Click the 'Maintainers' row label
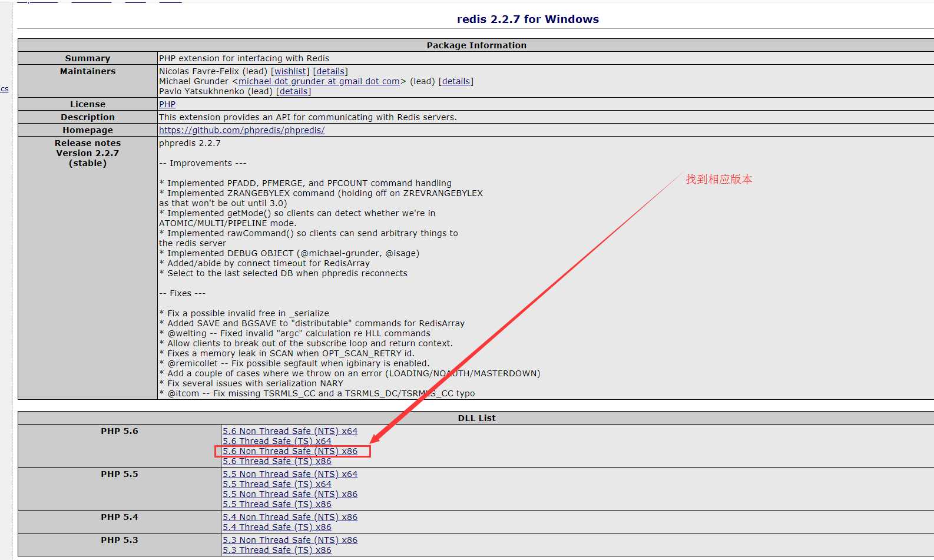934x560 pixels. 88,71
